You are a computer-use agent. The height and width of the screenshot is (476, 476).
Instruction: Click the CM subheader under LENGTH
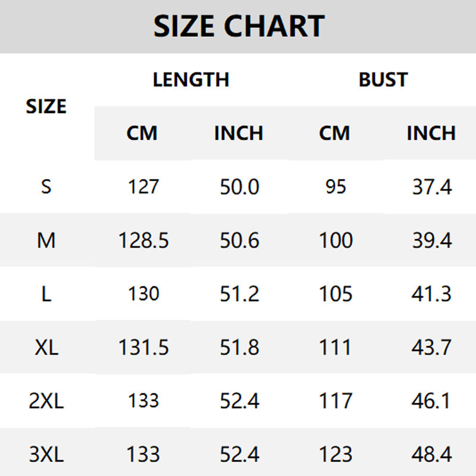click(x=142, y=133)
